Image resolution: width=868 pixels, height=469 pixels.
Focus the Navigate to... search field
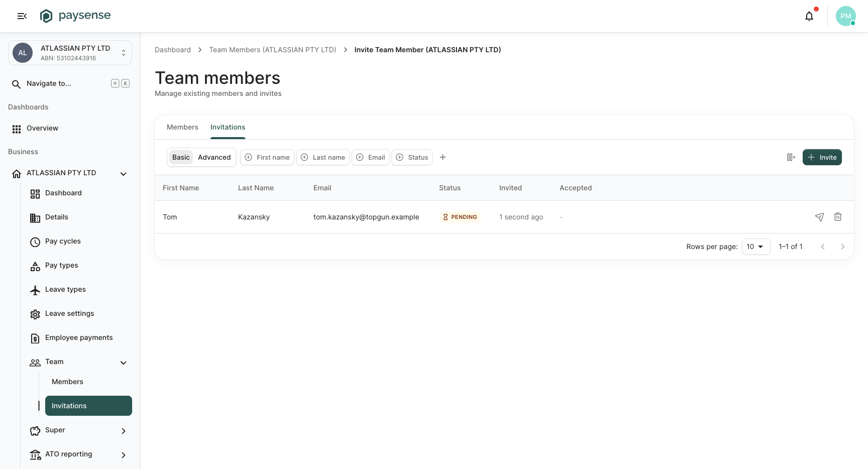coord(70,83)
